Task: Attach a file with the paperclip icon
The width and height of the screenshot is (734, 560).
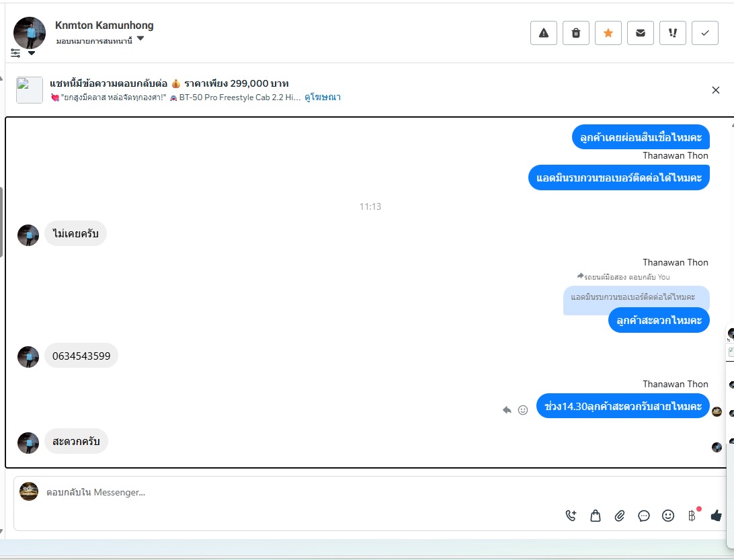Action: 619,516
